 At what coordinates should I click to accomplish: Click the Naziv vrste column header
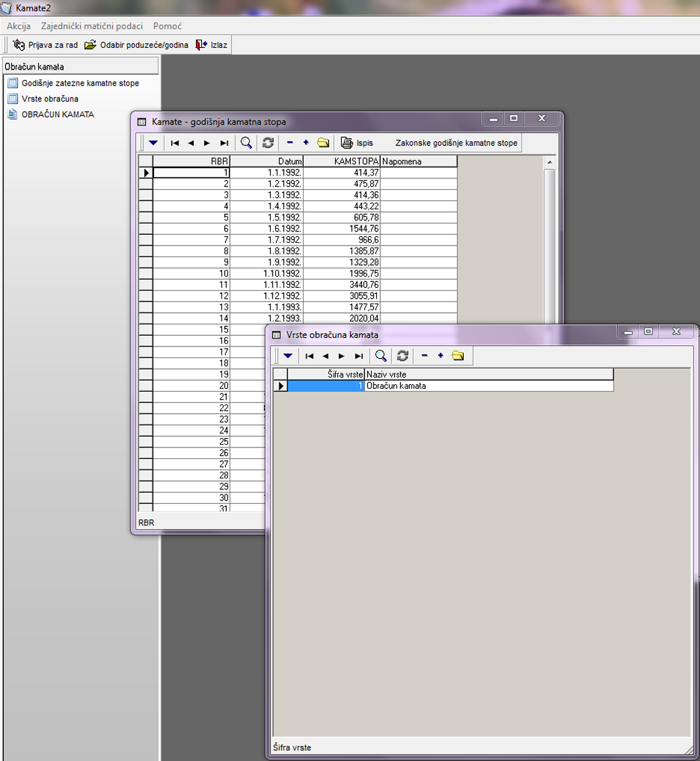[489, 374]
